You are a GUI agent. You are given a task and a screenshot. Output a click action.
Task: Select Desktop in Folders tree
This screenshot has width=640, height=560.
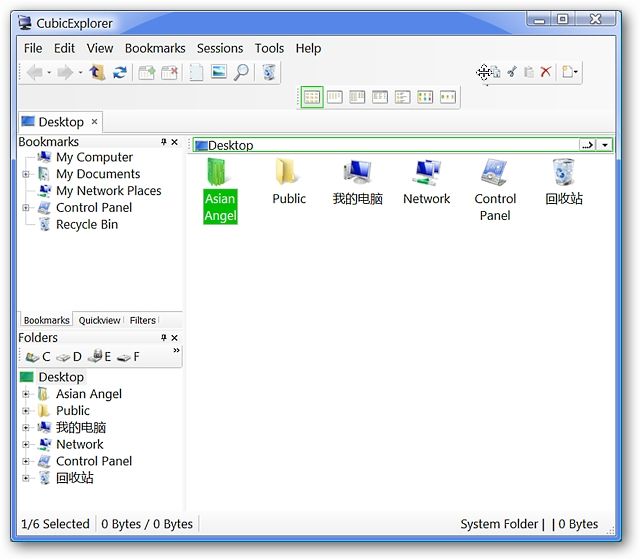[x=61, y=377]
